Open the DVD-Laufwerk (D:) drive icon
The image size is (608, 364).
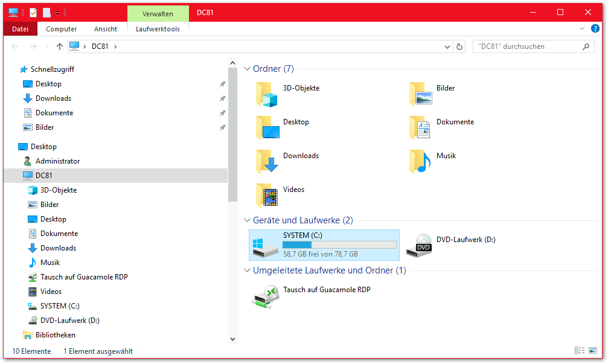click(x=419, y=244)
